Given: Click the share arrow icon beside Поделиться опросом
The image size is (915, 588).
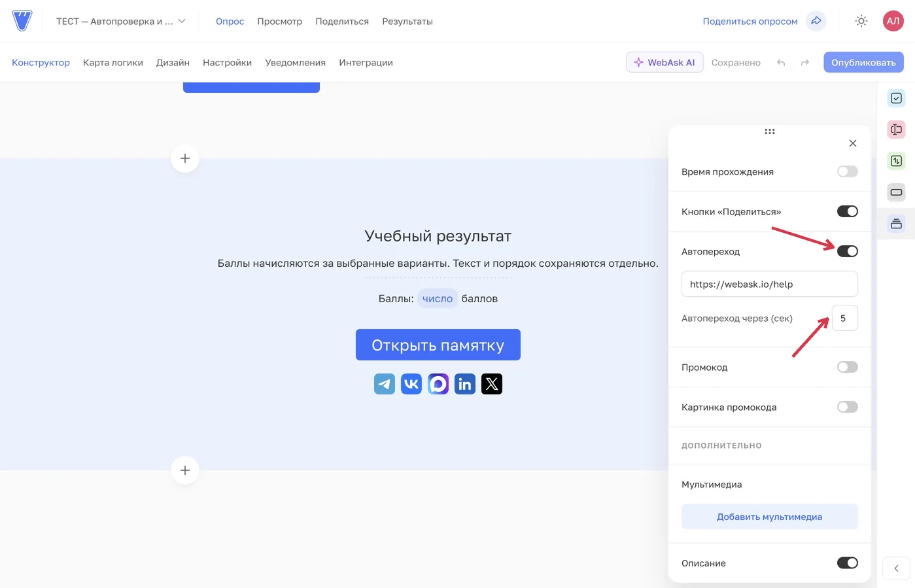Looking at the screenshot, I should pyautogui.click(x=816, y=21).
